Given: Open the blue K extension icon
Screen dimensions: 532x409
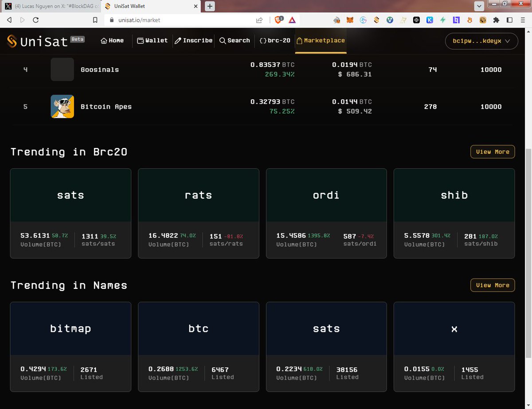Looking at the screenshot, I should (430, 20).
